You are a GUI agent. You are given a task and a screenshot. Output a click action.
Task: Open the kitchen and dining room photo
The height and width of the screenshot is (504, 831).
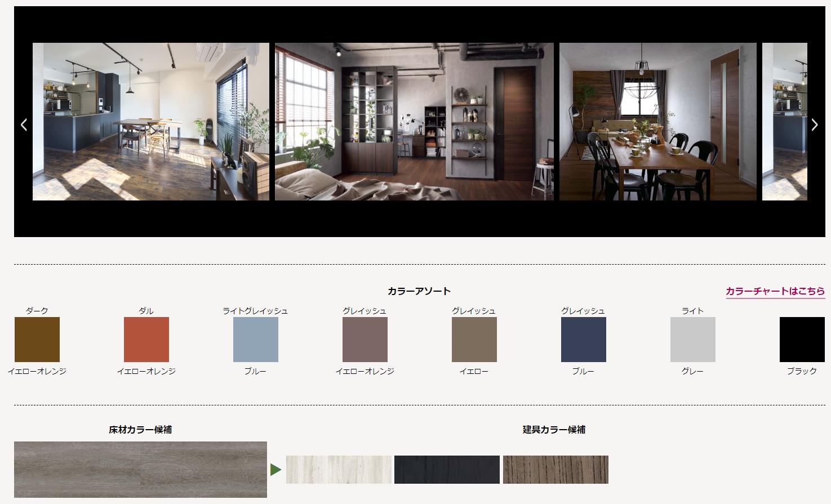coord(151,122)
